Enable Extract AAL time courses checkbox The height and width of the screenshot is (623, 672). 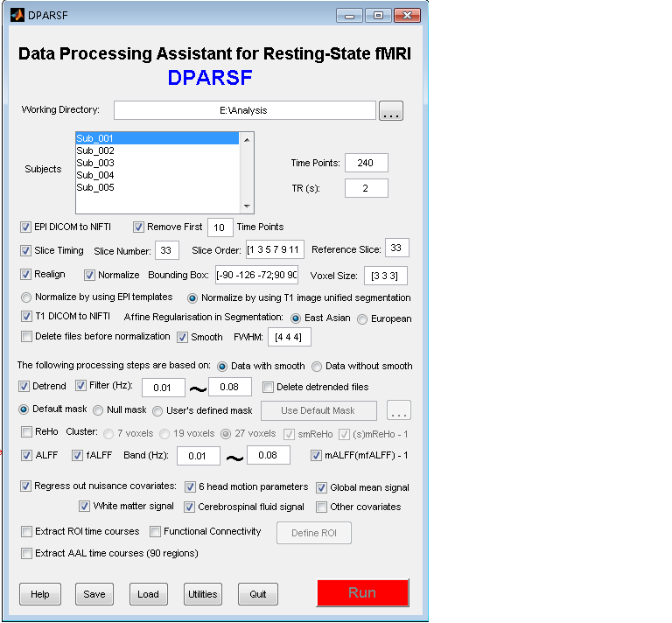[26, 554]
